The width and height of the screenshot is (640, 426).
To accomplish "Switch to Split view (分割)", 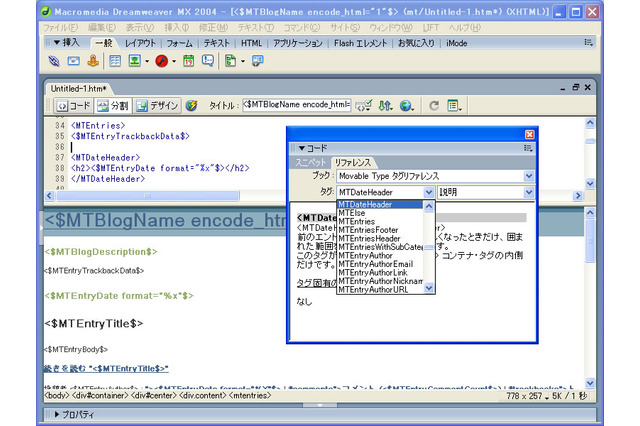I will point(113,106).
